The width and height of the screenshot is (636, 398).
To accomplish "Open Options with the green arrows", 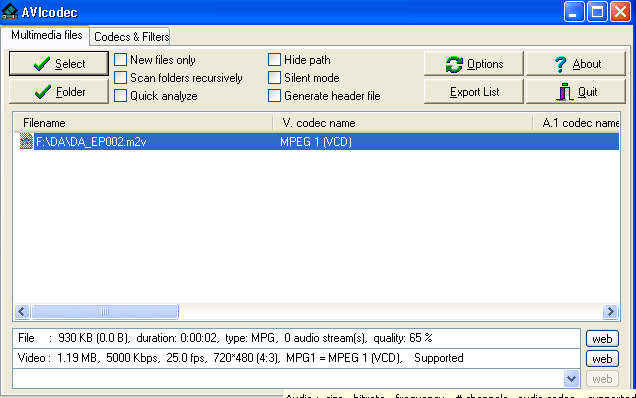I will (x=474, y=64).
